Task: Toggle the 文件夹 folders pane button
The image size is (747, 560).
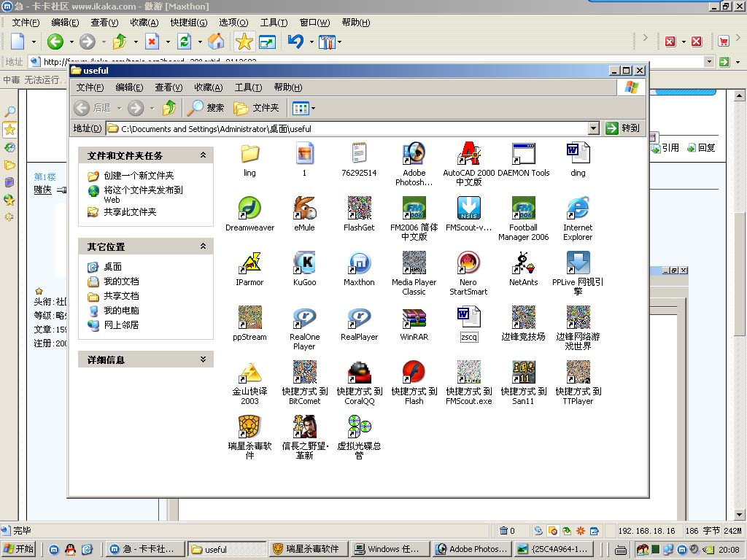Action: click(x=256, y=108)
